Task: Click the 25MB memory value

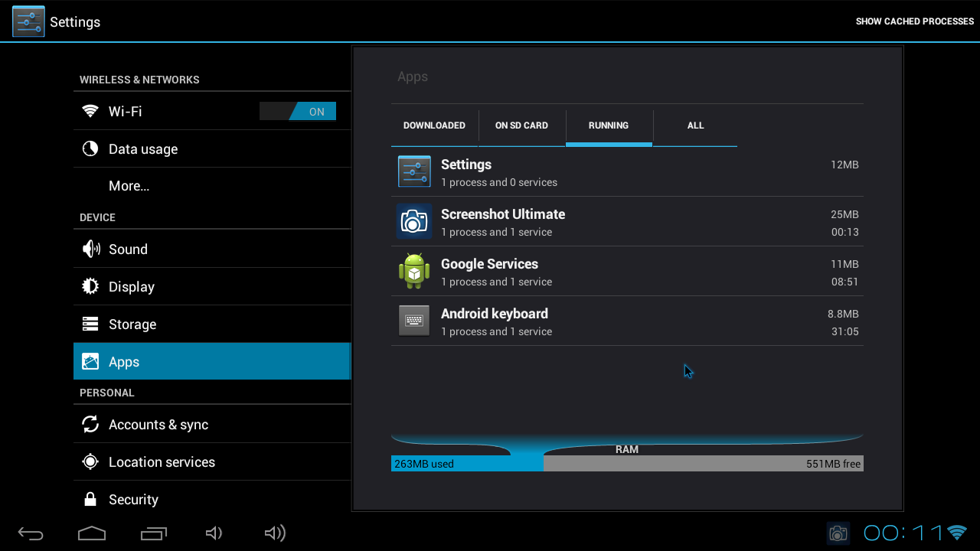Action: pos(844,214)
